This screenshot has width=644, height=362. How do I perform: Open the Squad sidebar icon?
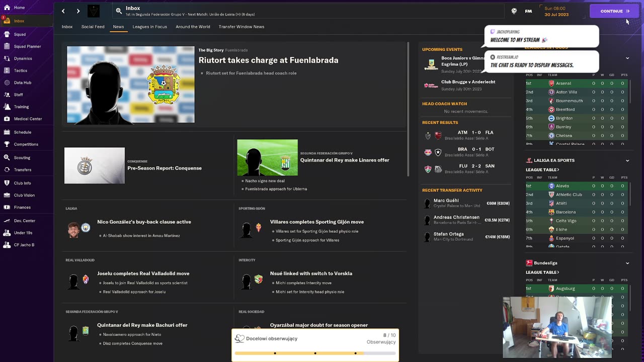pyautogui.click(x=7, y=35)
